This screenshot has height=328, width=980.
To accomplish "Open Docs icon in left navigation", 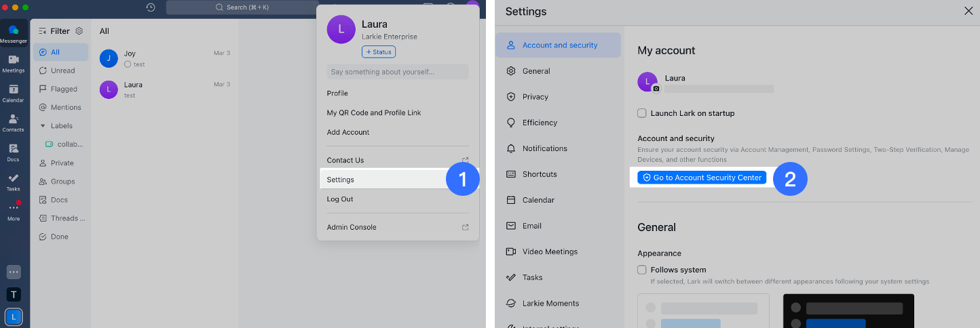I will click(14, 152).
